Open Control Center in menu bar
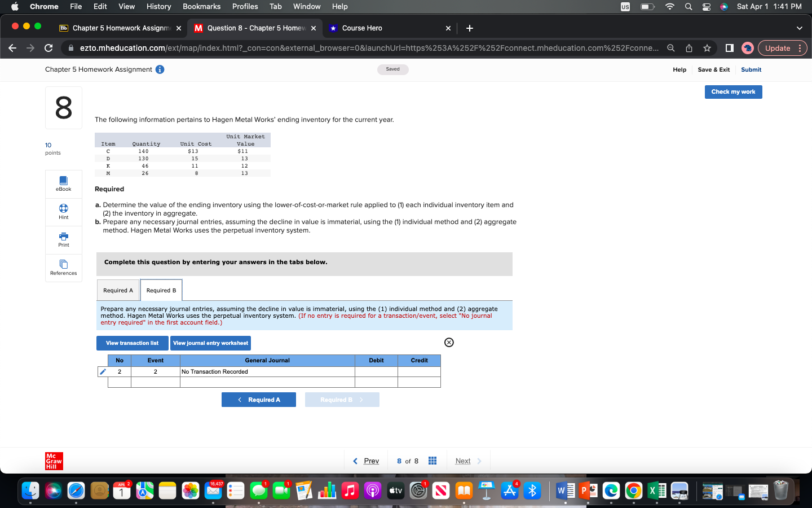 tap(706, 7)
